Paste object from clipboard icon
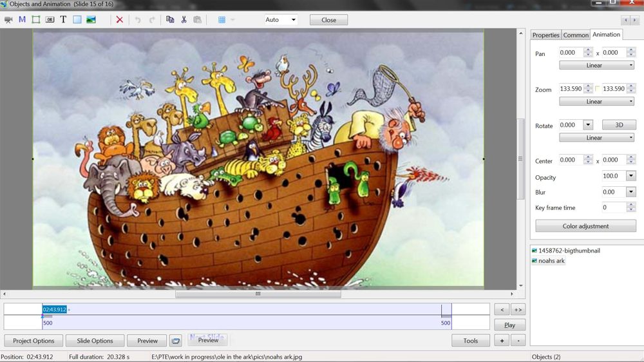Image resolution: width=644 pixels, height=362 pixels. click(x=198, y=20)
